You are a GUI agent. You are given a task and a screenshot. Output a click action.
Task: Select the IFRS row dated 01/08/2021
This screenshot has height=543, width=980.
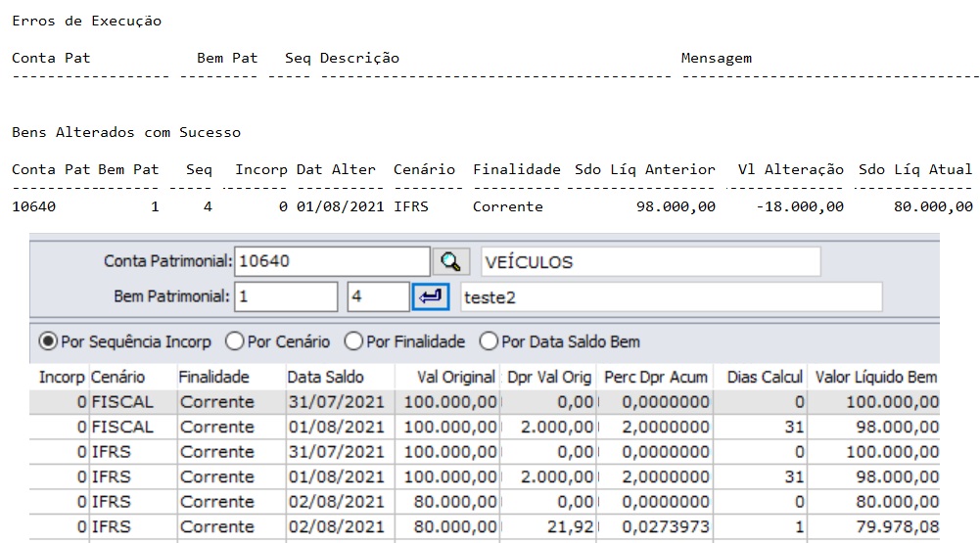(485, 476)
